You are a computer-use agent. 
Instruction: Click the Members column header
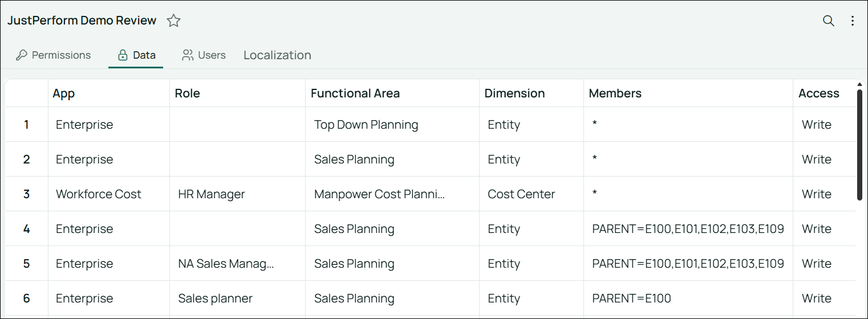tap(688, 93)
